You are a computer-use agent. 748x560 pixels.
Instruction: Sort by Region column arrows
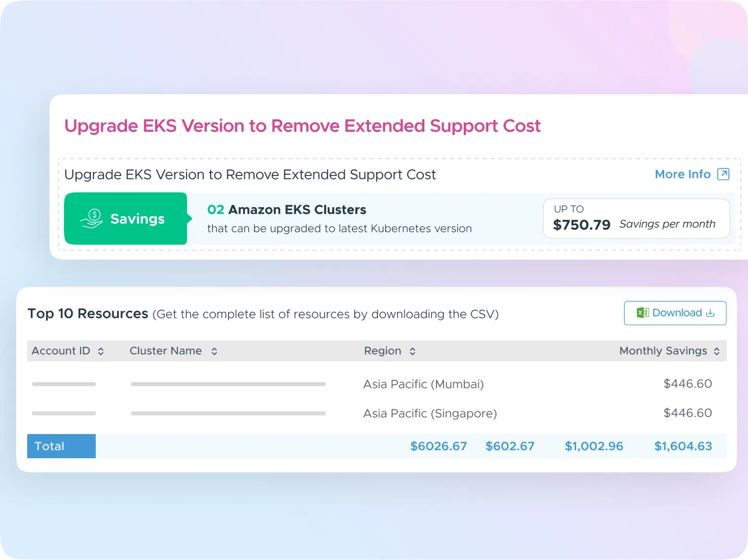412,351
